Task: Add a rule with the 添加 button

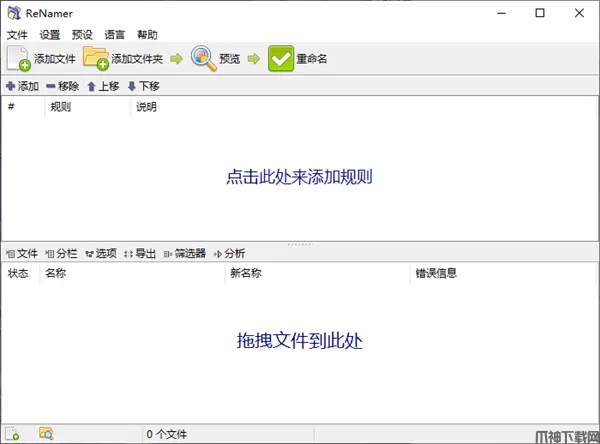Action: (23, 86)
